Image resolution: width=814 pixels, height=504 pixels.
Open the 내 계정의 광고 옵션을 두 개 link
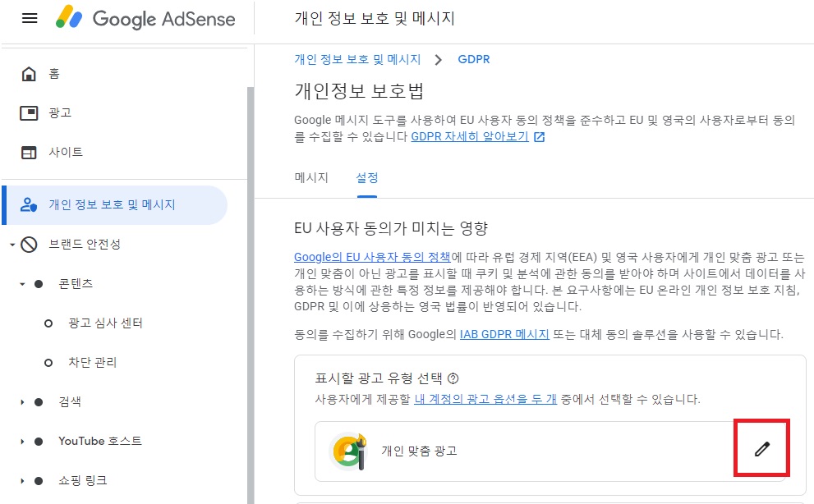(485, 399)
